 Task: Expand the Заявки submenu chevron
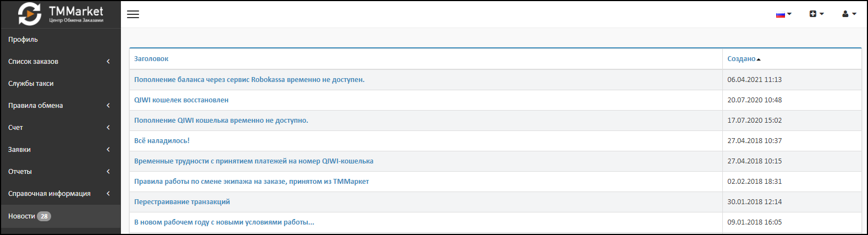[108, 150]
